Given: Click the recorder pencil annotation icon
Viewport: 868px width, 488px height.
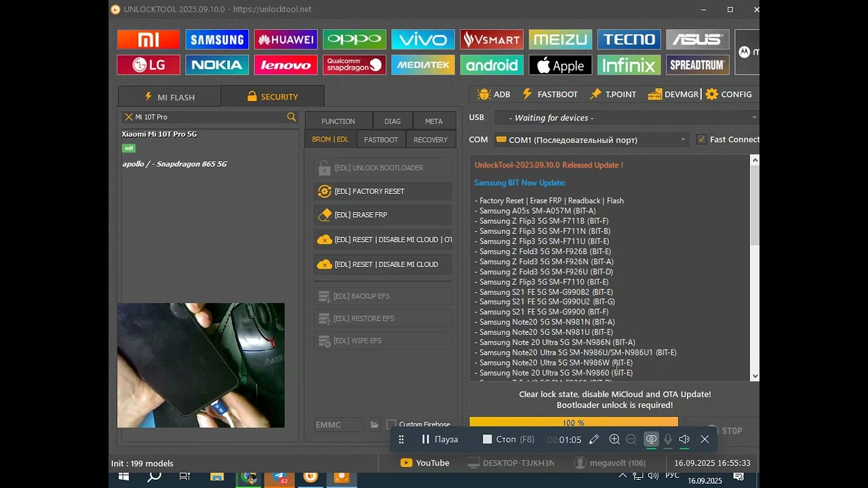Looking at the screenshot, I should [x=594, y=439].
